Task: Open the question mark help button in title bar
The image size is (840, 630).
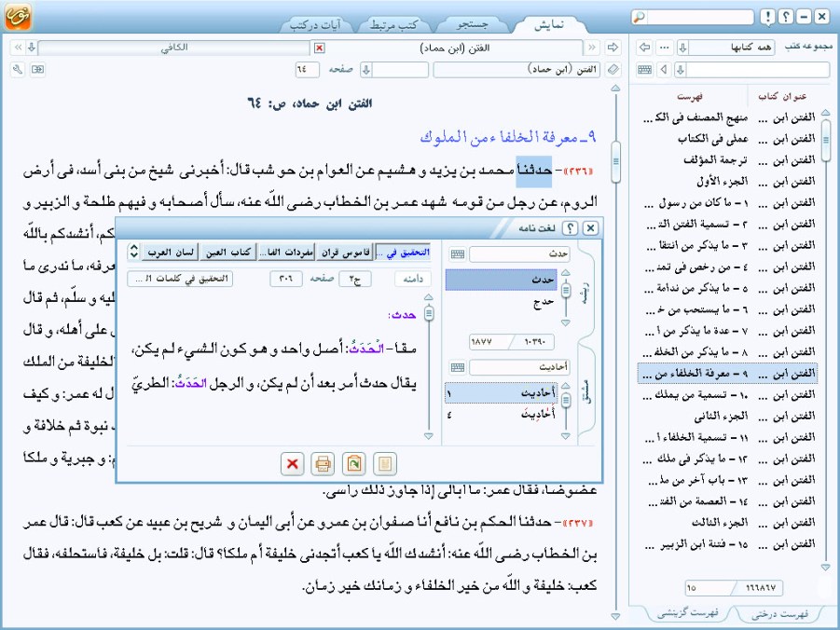Action: pos(785,17)
